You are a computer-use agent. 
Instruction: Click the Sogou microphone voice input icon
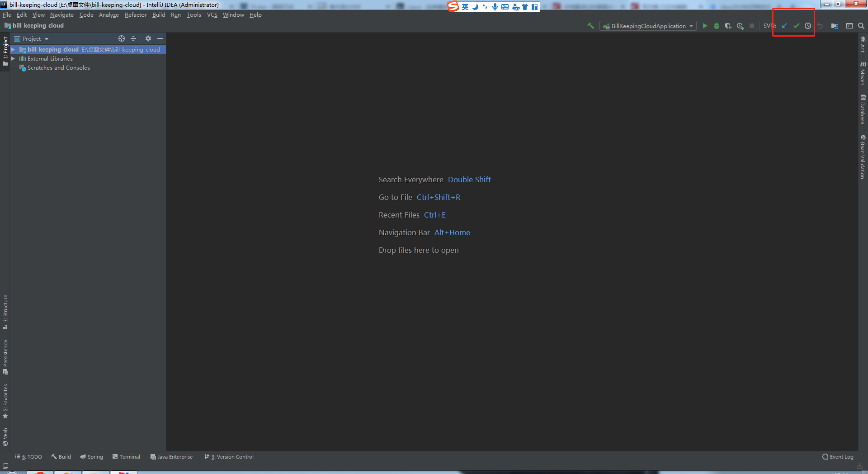[495, 7]
